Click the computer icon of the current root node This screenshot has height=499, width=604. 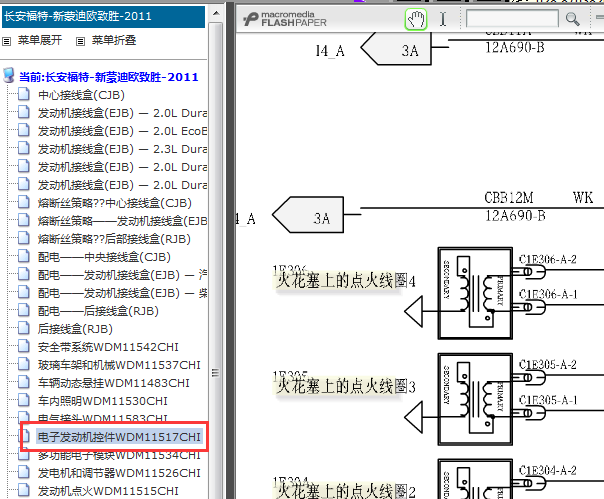[x=8, y=76]
